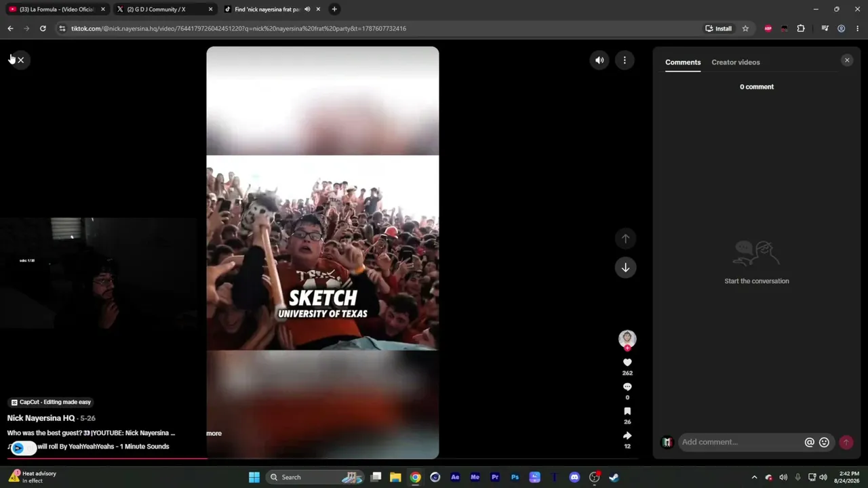Open Steam from the taskbar
The image size is (868, 488).
coord(614,477)
